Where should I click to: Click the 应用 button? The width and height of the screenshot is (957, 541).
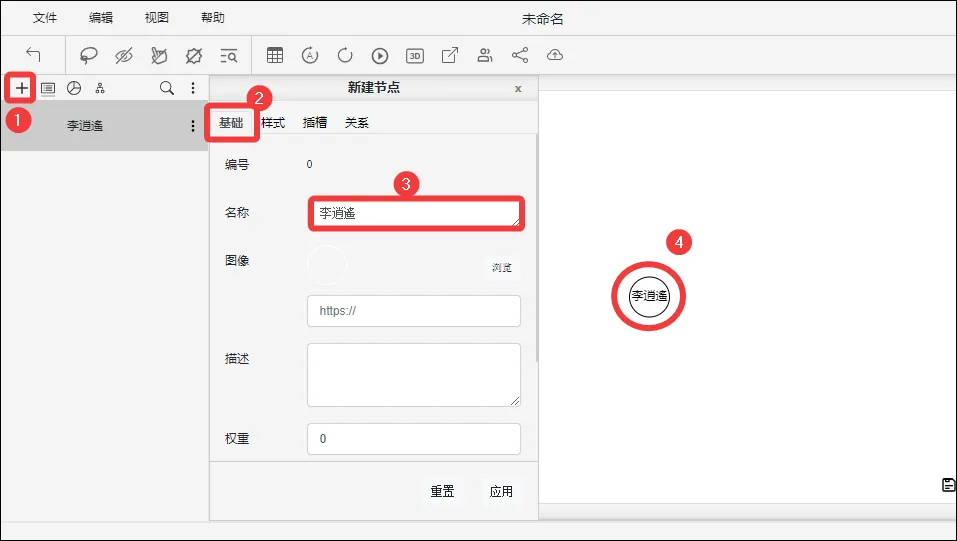(501, 492)
